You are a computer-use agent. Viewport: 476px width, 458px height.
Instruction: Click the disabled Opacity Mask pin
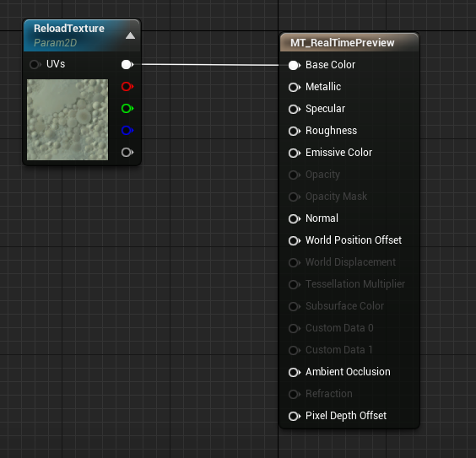pos(295,197)
